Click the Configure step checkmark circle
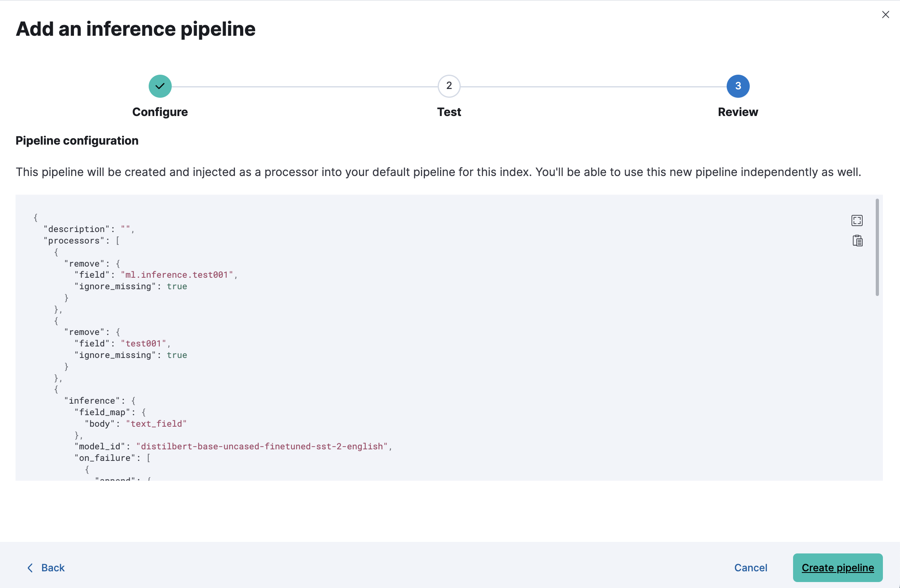This screenshot has height=588, width=900. coord(160,86)
